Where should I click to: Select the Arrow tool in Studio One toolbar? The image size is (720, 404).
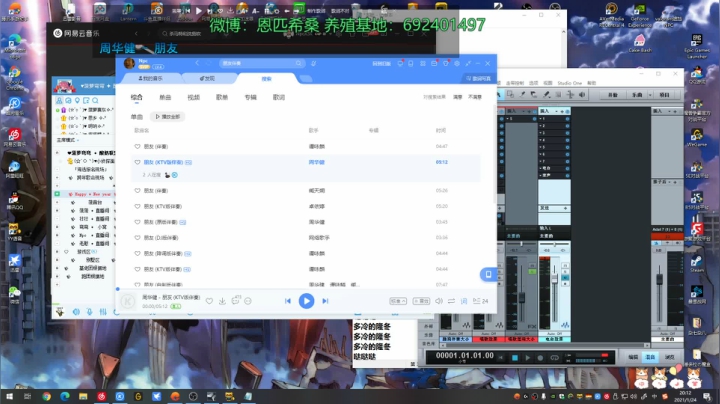coord(499,95)
